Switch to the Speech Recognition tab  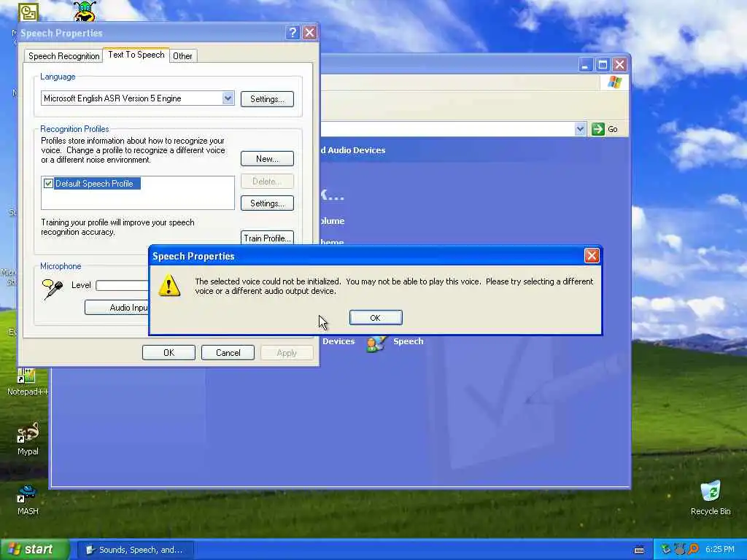pos(64,55)
